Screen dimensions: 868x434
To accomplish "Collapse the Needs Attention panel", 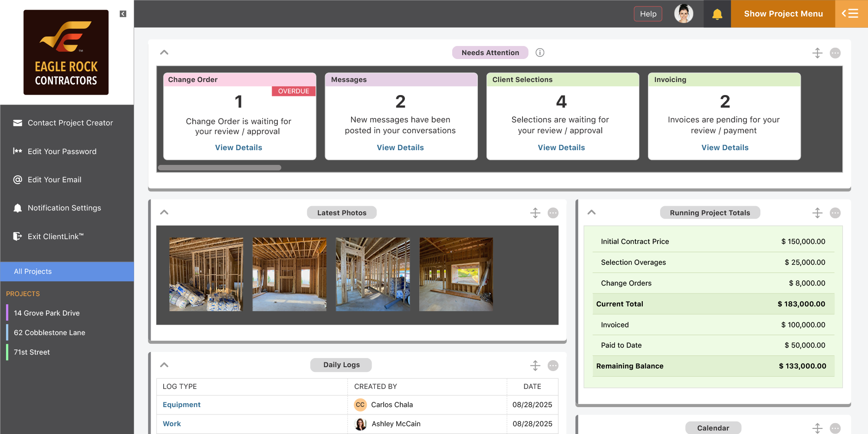I will (x=164, y=52).
